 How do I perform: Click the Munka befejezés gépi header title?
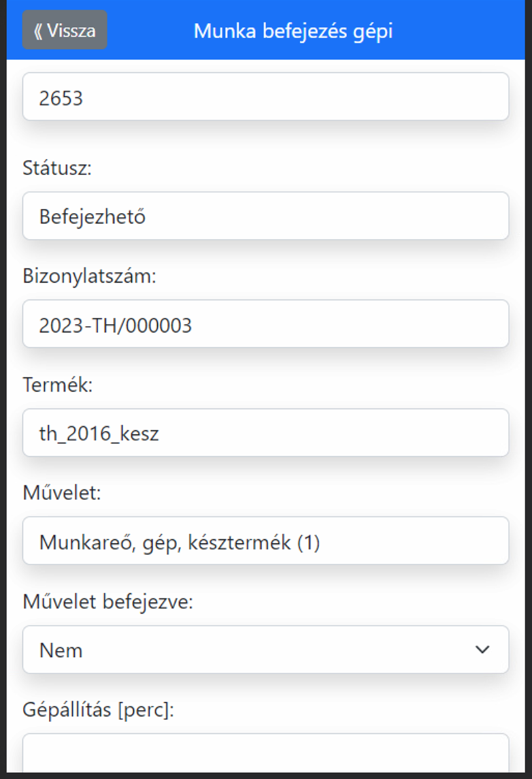pyautogui.click(x=293, y=31)
